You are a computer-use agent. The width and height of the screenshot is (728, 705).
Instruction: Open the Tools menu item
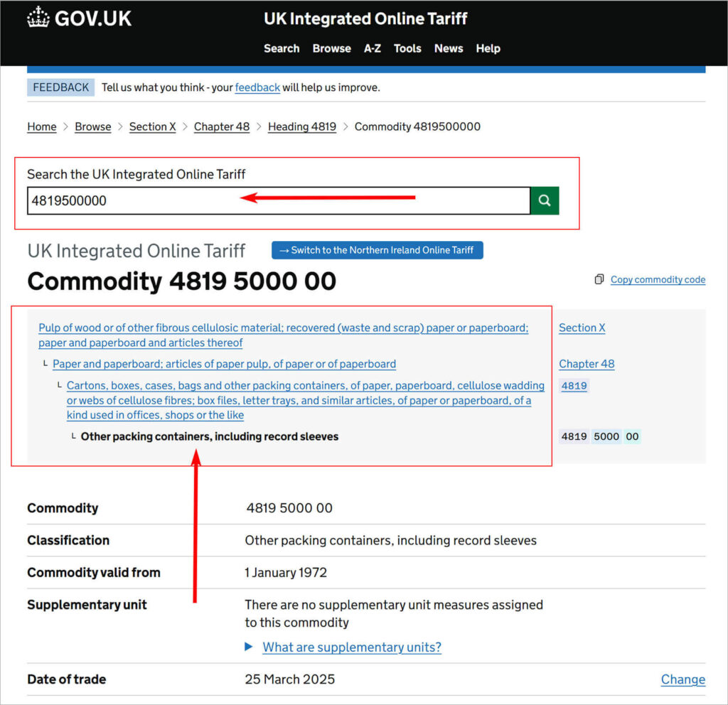[x=407, y=48]
